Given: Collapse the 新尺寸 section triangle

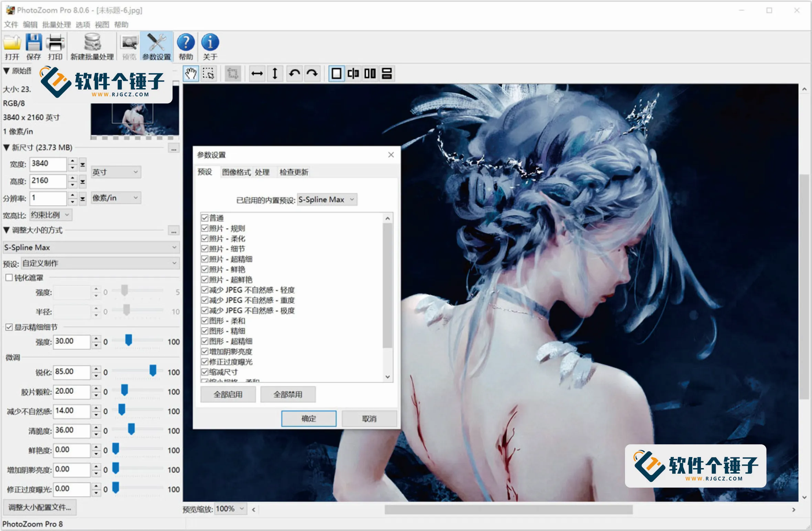Looking at the screenshot, I should (6, 148).
